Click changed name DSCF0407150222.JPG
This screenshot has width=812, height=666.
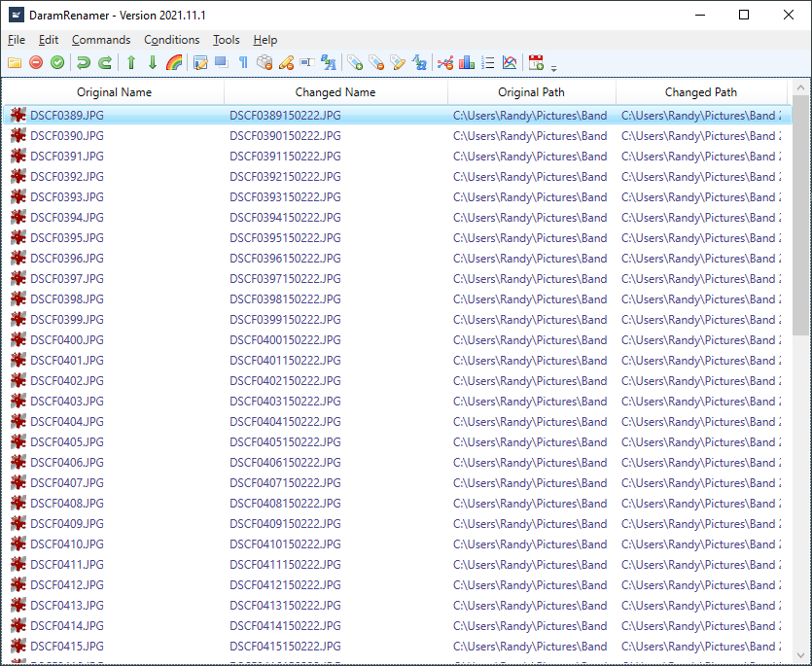(x=285, y=482)
